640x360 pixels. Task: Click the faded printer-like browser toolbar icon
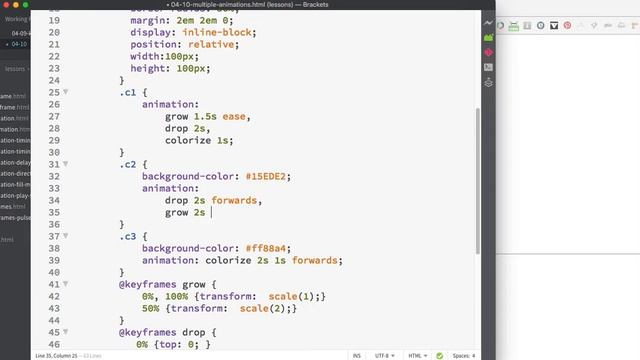click(621, 25)
